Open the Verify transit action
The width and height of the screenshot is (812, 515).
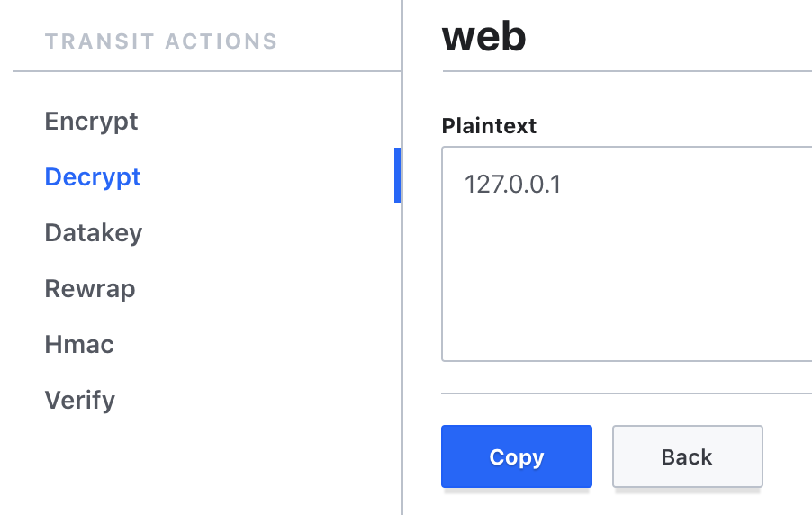80,401
